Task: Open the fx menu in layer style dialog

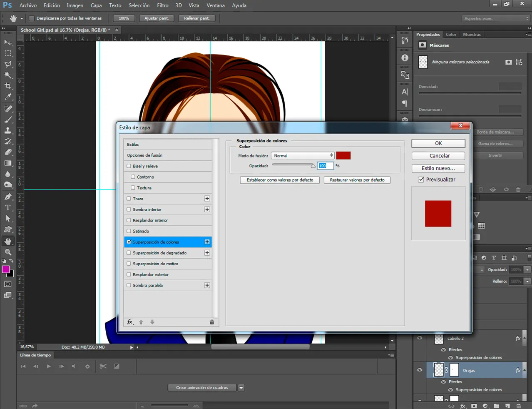Action: (x=130, y=322)
